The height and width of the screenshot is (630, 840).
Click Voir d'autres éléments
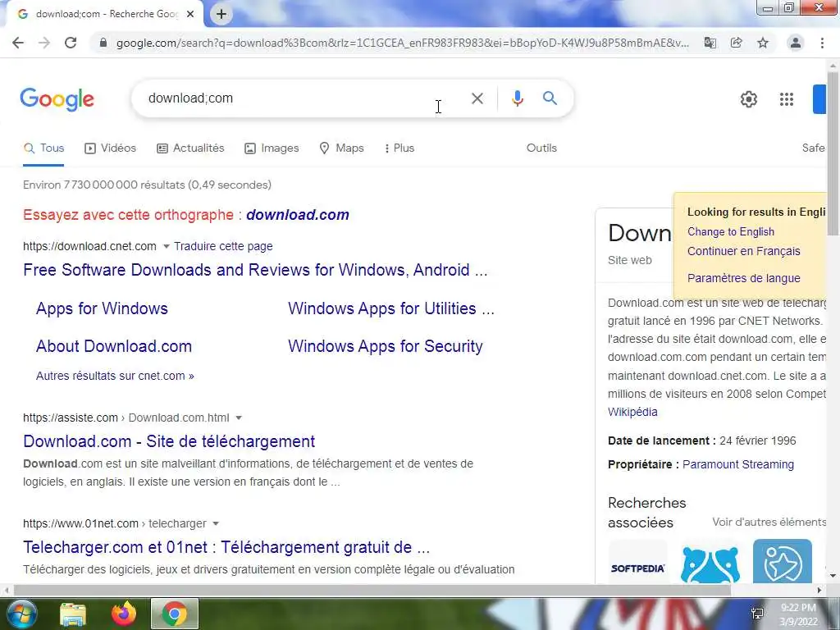point(769,522)
